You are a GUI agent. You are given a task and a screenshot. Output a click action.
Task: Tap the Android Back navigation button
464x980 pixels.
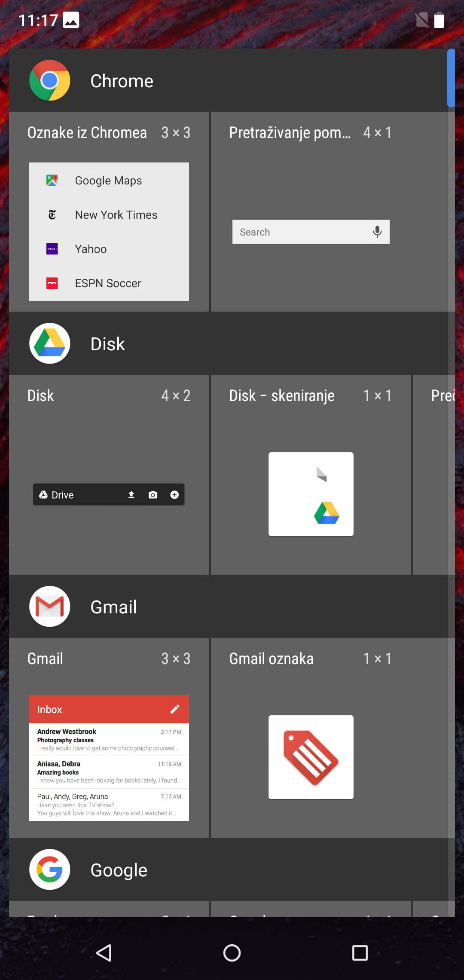click(104, 953)
